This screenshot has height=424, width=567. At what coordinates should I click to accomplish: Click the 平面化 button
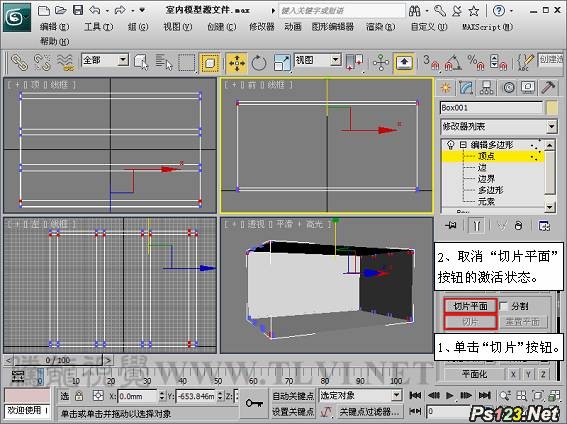pos(474,374)
